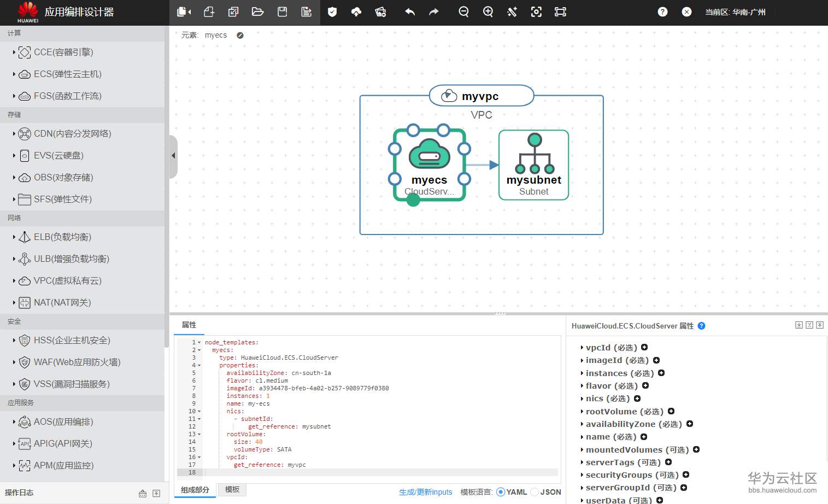
Task: Select the JSON template language option
Action: pyautogui.click(x=535, y=492)
